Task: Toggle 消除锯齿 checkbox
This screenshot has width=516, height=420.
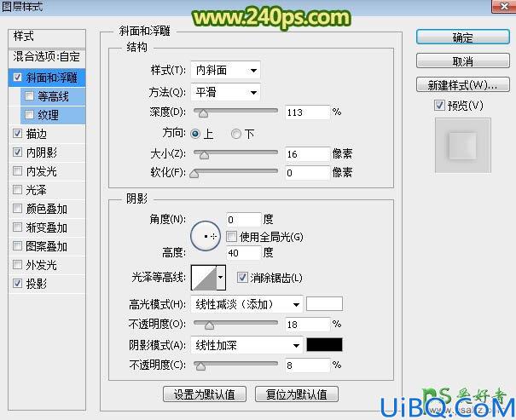Action: click(242, 278)
